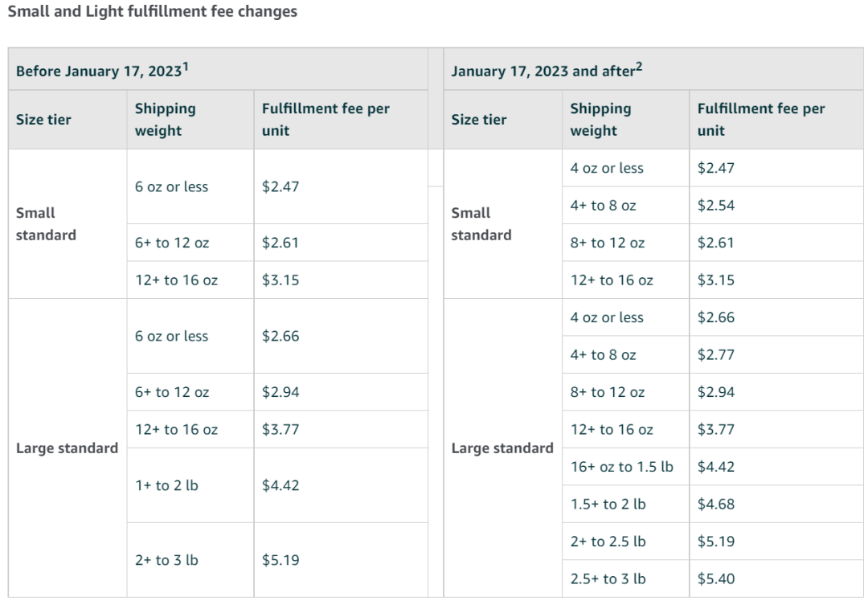Select the 'Before January 17, 2023' table header
Screen dimensions: 868x601
pos(218,69)
